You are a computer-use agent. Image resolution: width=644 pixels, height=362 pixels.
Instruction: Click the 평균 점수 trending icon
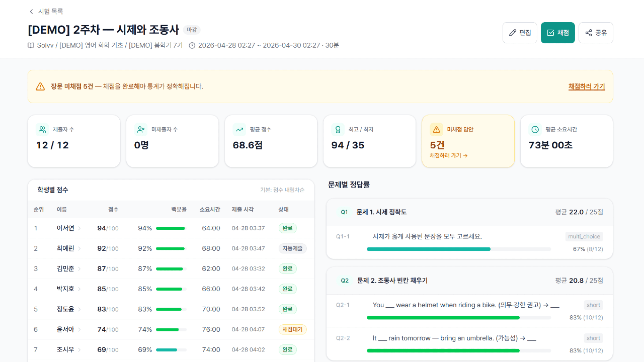[x=239, y=129]
